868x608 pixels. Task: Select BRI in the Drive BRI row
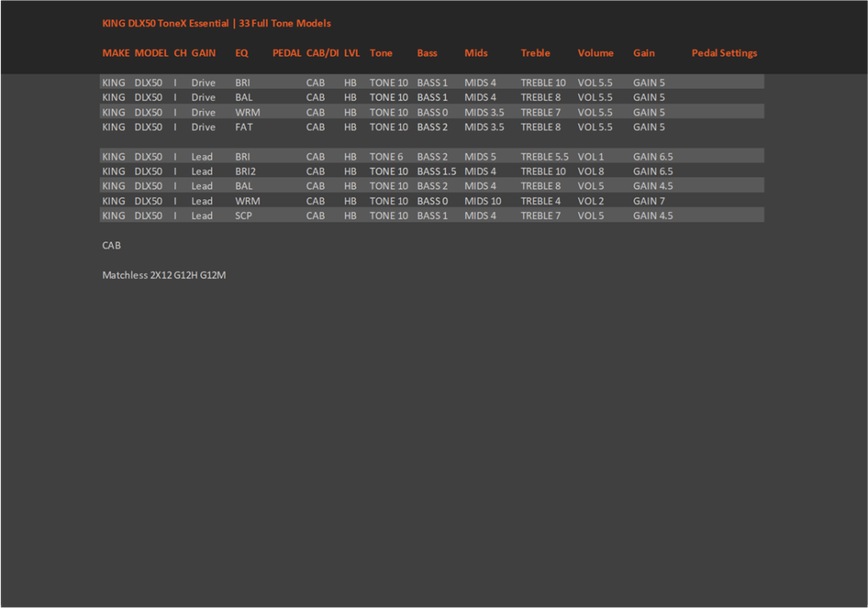[x=242, y=82]
